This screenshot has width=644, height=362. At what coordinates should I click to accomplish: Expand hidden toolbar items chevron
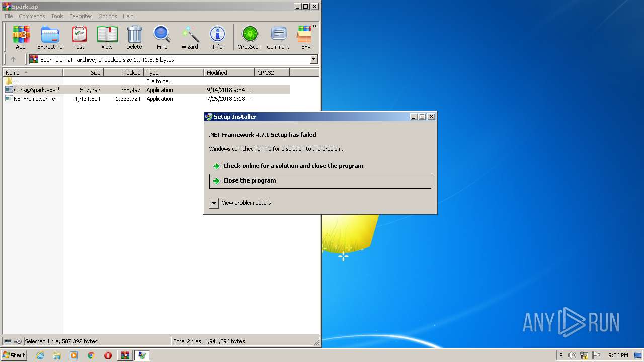point(315,26)
